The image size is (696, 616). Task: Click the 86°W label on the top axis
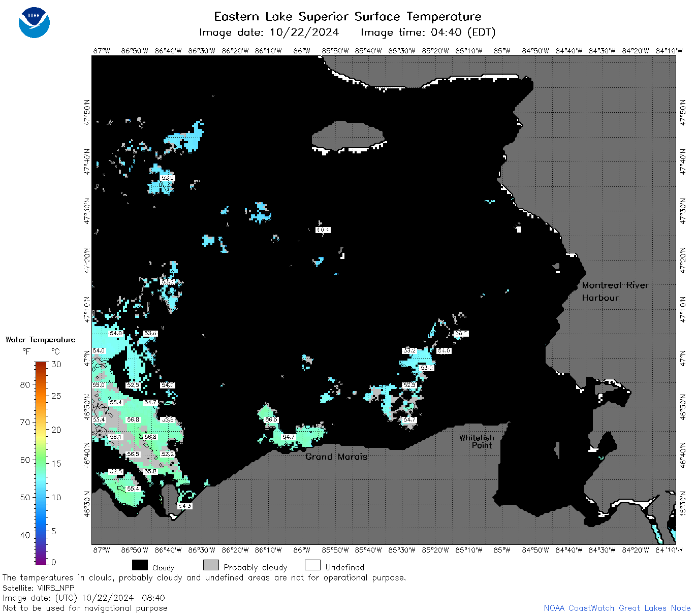tap(302, 51)
